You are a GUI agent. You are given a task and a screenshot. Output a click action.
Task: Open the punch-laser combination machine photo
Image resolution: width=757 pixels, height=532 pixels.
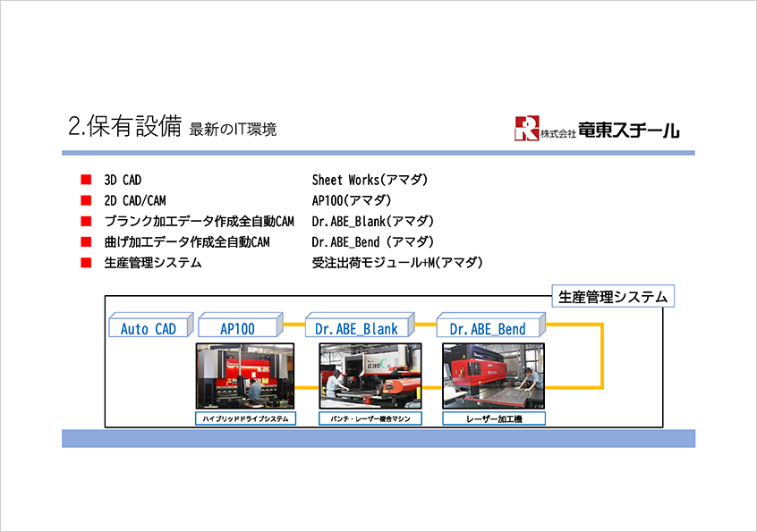(x=370, y=376)
